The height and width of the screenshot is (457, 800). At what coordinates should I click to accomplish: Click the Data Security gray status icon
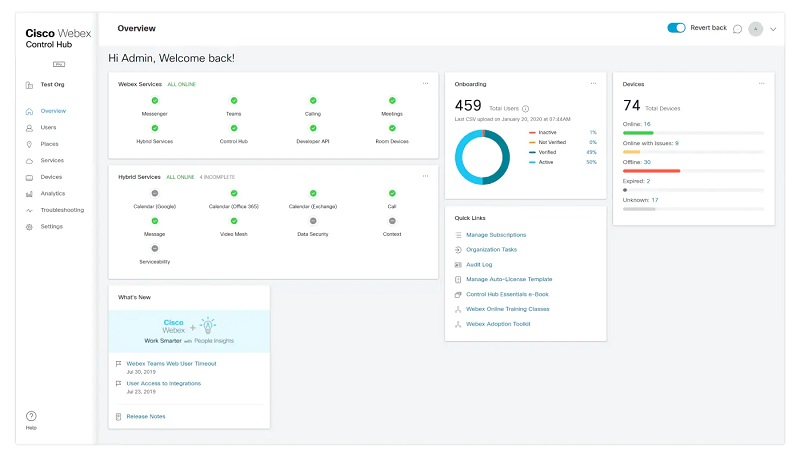[313, 221]
